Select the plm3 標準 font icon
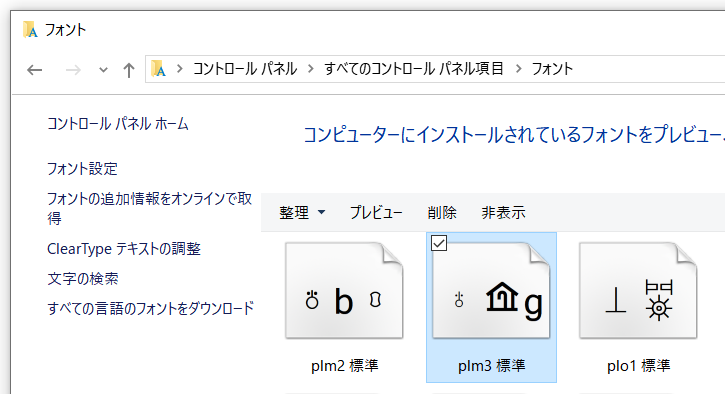The height and width of the screenshot is (394, 725). (x=491, y=290)
